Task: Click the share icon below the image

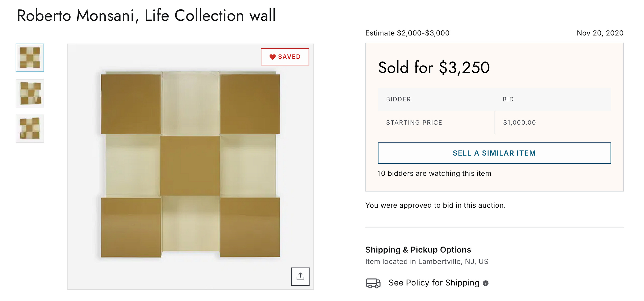Action: point(300,276)
